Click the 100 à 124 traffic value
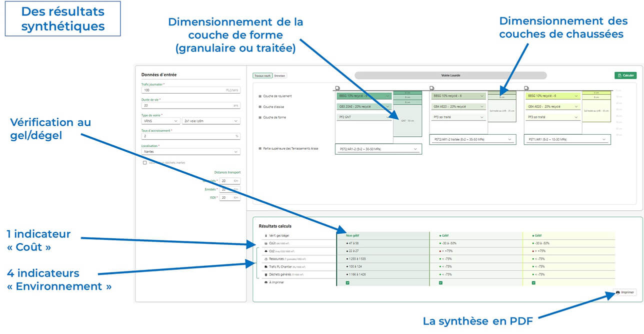The width and height of the screenshot is (644, 334). coord(354,267)
